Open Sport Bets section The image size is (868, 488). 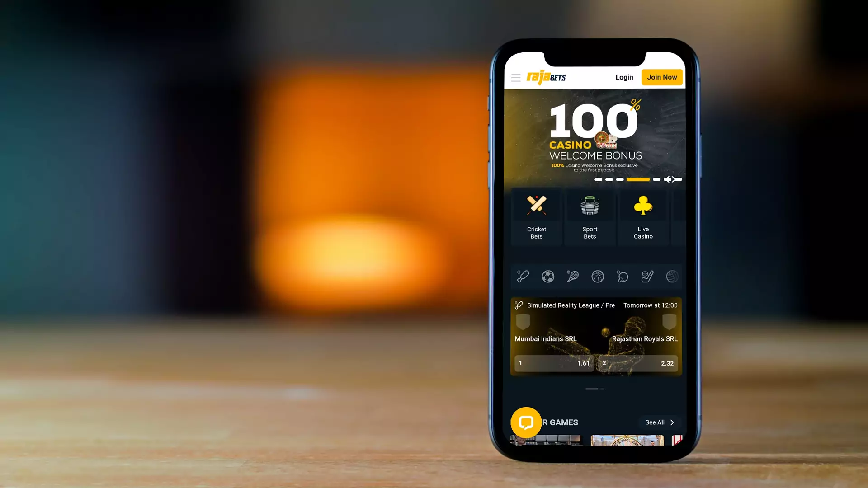tap(590, 216)
